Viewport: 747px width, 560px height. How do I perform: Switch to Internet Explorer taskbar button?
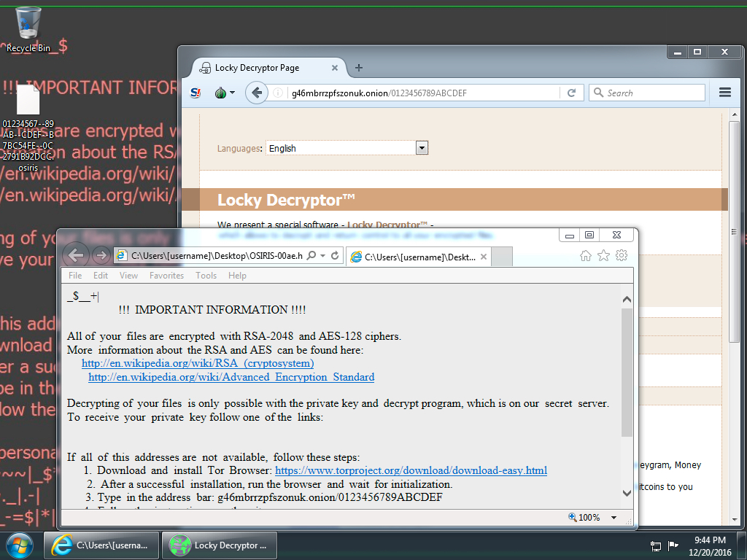click(101, 545)
